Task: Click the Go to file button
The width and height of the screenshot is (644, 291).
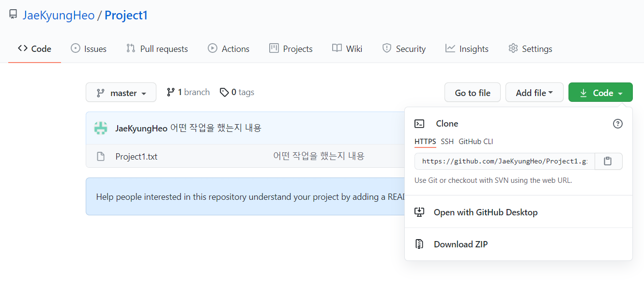Action: pos(473,92)
